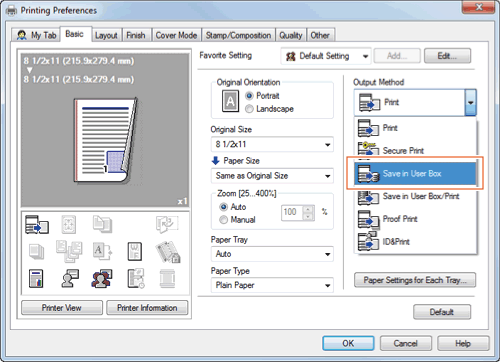Expand the Paper Type dropdown showing Plain Paper
Screen dimensions: 500x362
click(272, 285)
